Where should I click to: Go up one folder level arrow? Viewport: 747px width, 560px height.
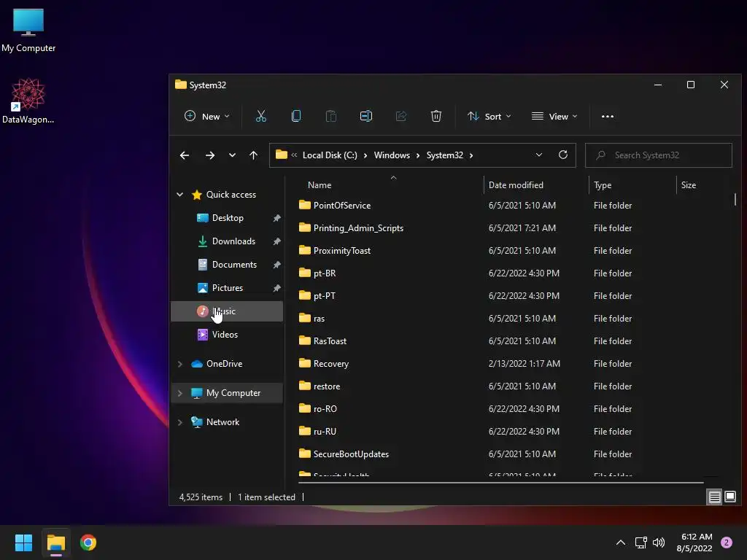[253, 155]
